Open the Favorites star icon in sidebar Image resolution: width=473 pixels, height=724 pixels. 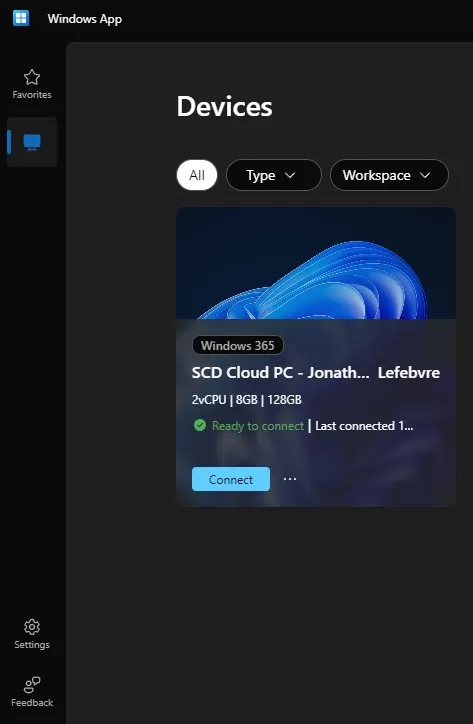[32, 77]
